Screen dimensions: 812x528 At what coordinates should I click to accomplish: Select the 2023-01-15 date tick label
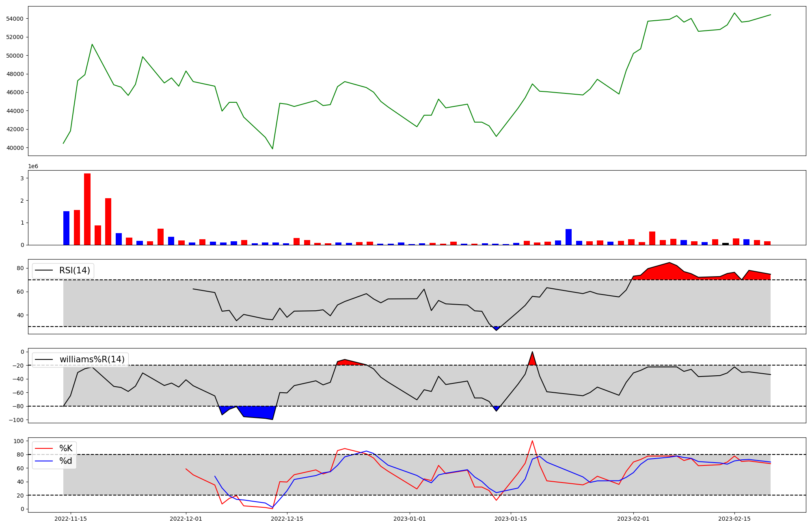tap(511, 519)
